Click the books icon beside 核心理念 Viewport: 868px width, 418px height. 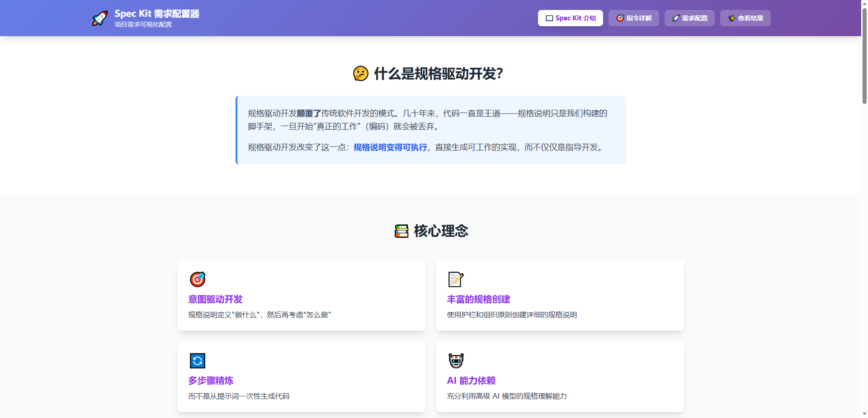coord(401,231)
